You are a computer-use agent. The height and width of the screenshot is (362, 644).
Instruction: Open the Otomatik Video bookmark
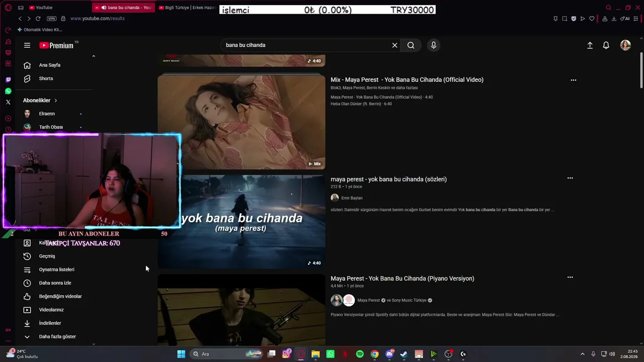40,30
